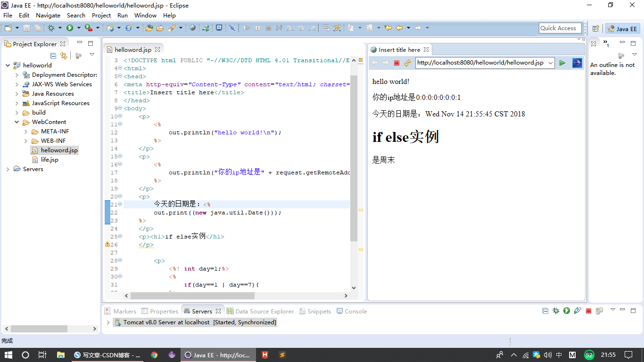
Task: Fold the code block at line 10
Action: pos(120,116)
